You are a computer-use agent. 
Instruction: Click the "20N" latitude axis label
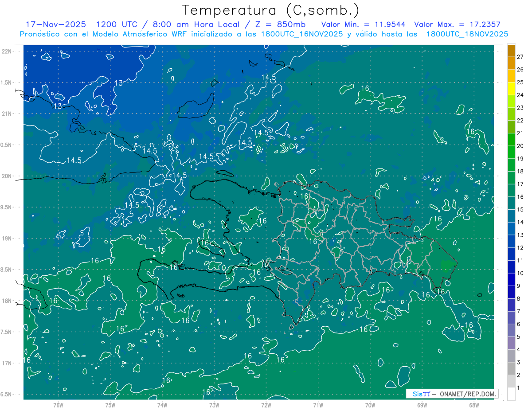pyautogui.click(x=7, y=176)
